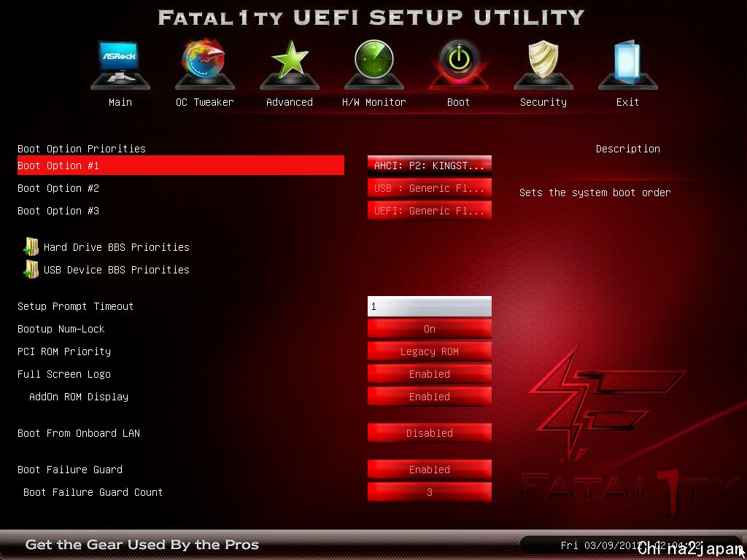This screenshot has height=560, width=747.
Task: Select the Boot power button icon
Action: coord(458,64)
